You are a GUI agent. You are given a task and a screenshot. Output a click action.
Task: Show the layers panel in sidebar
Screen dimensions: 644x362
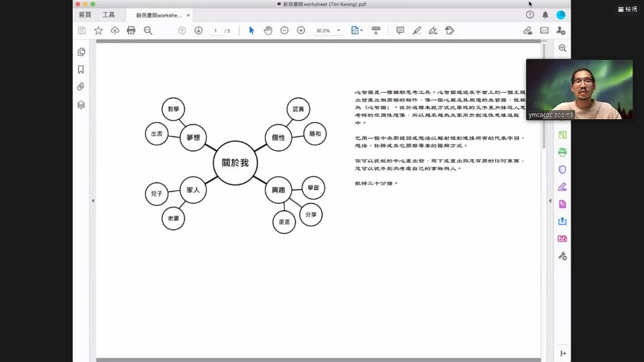tap(81, 105)
